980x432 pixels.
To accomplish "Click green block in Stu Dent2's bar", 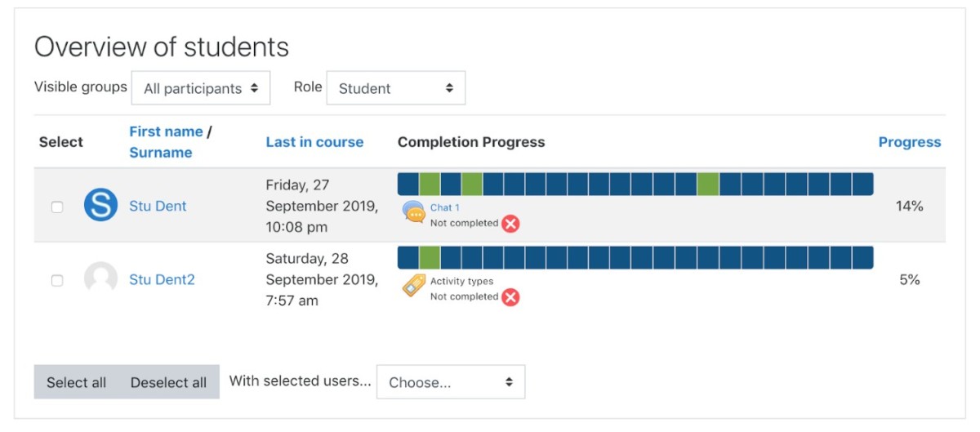I will click(430, 258).
